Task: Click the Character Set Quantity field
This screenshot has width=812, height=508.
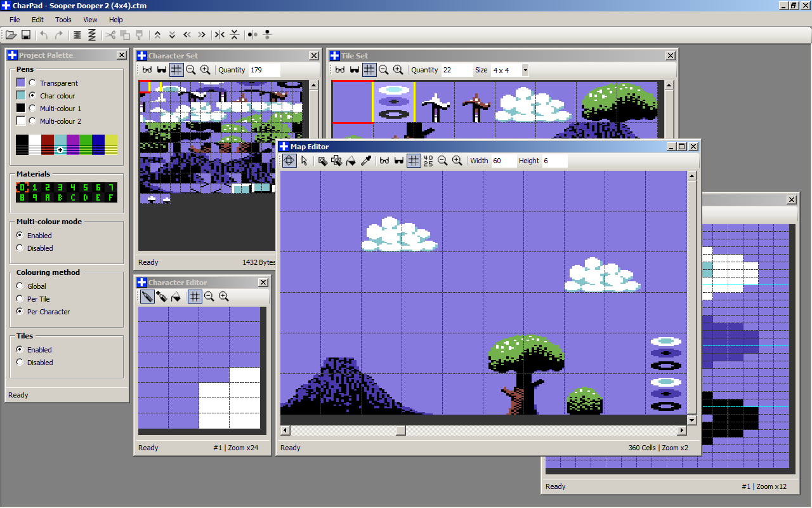Action: (264, 70)
